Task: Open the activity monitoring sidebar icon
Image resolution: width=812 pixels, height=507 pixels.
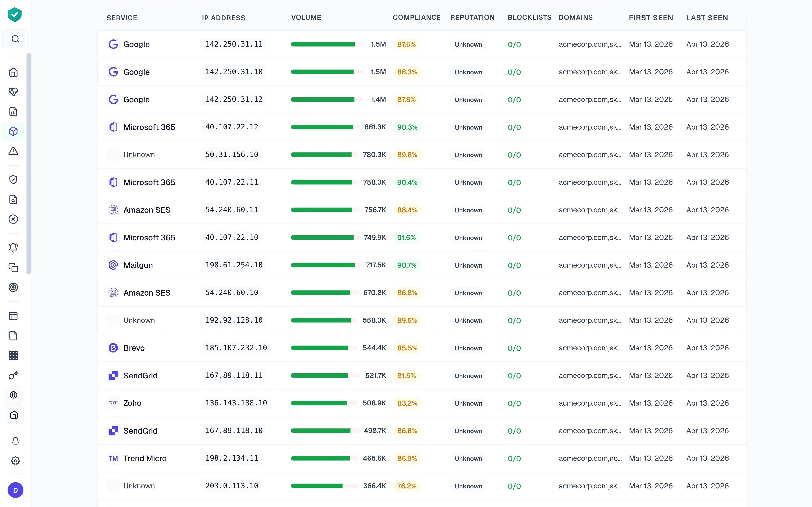Action: tap(13, 92)
